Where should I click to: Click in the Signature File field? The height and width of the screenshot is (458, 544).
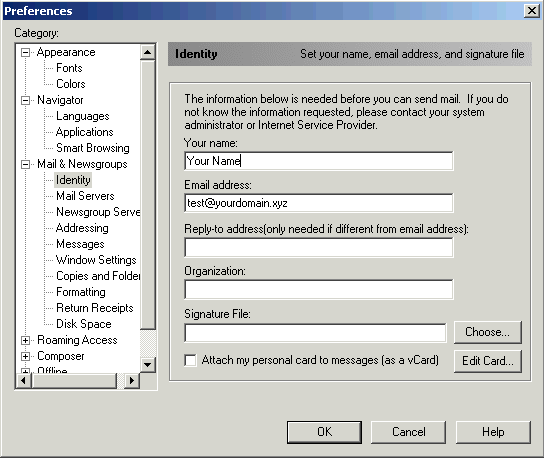pyautogui.click(x=315, y=333)
